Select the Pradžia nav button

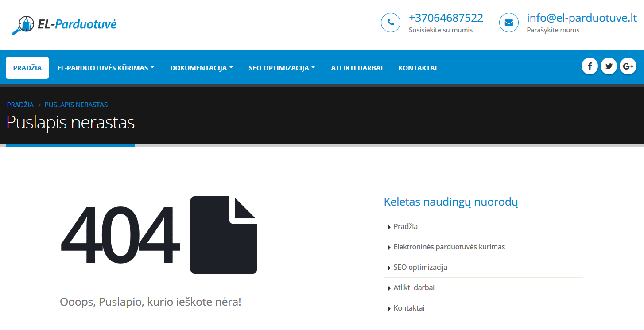click(27, 68)
